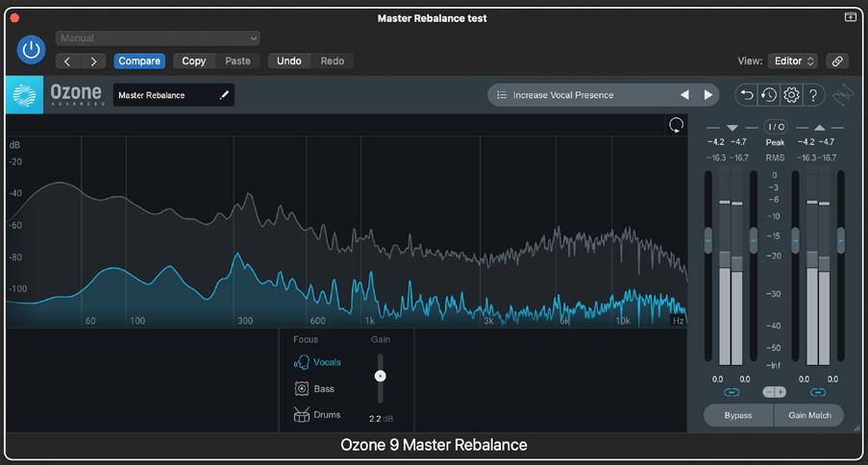Select the Vocals focus option
Viewport: 868px width, 465px height.
click(317, 362)
